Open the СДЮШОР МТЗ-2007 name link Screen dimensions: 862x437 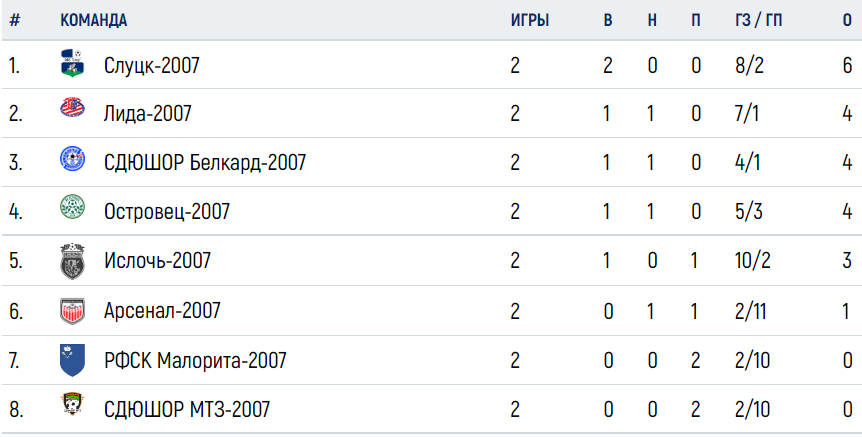tap(187, 410)
